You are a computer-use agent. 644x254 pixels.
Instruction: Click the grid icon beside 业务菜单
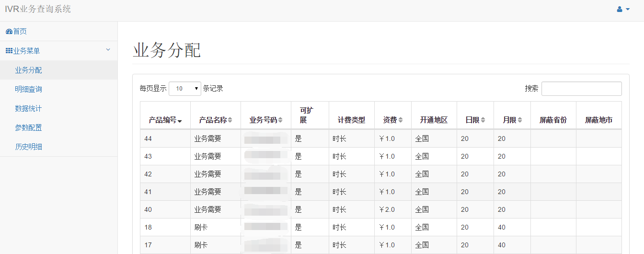(9, 51)
